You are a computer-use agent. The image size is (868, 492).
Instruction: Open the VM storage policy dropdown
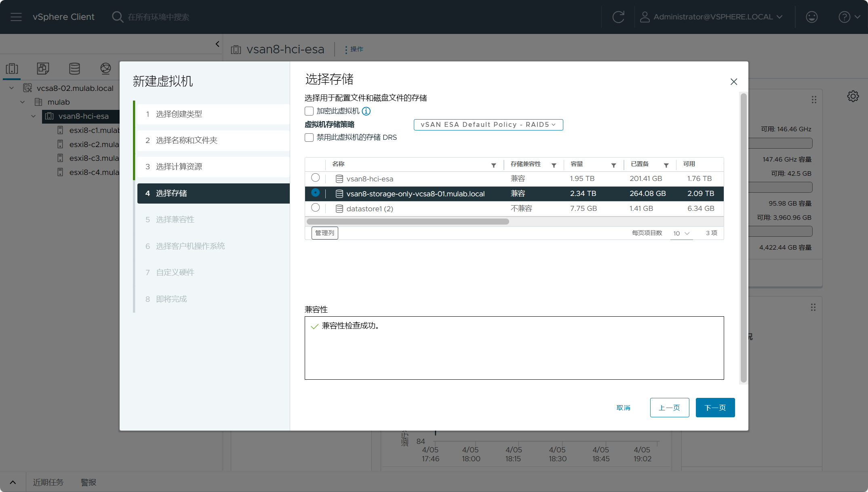[488, 124]
